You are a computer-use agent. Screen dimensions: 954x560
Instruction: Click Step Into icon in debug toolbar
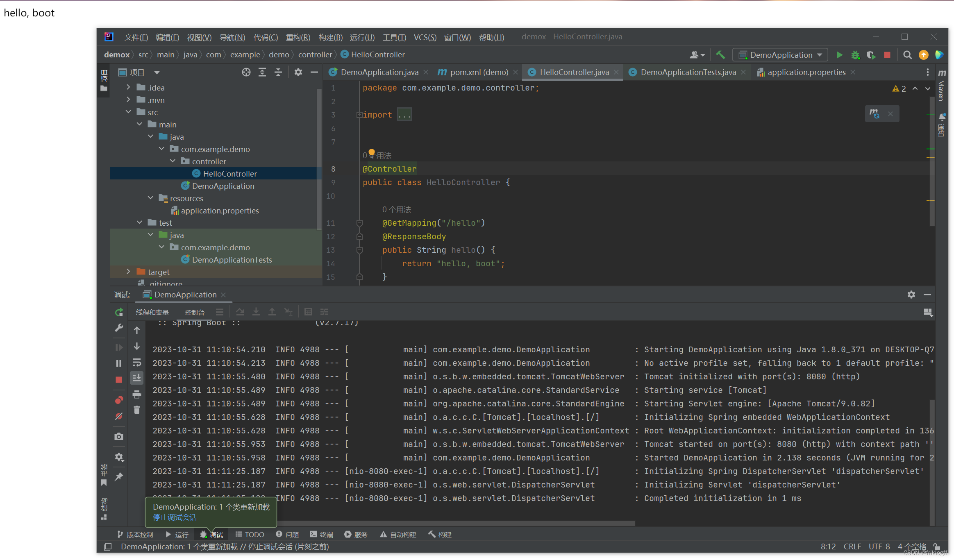(x=256, y=312)
